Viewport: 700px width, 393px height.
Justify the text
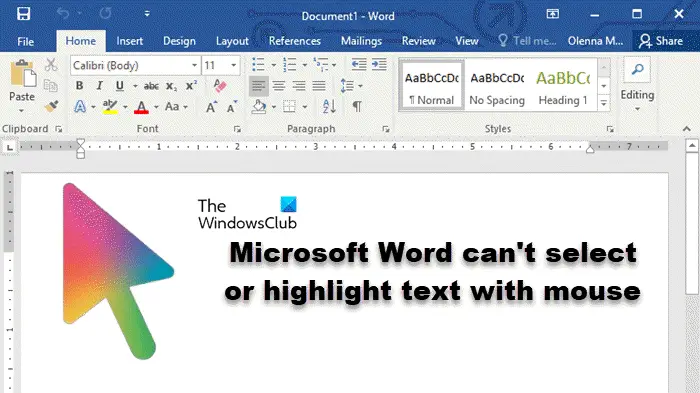point(319,86)
